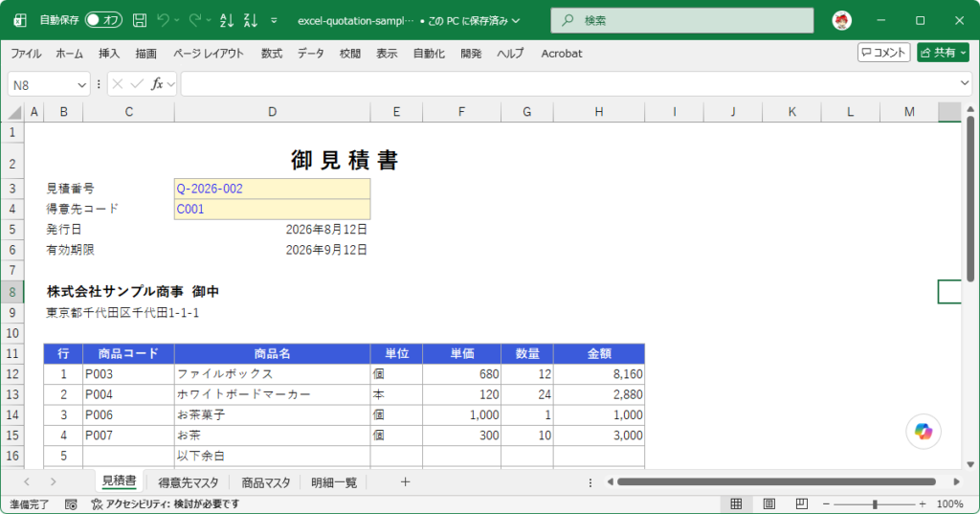Click the Select All corner triangle
The width and height of the screenshot is (980, 514).
(13, 113)
